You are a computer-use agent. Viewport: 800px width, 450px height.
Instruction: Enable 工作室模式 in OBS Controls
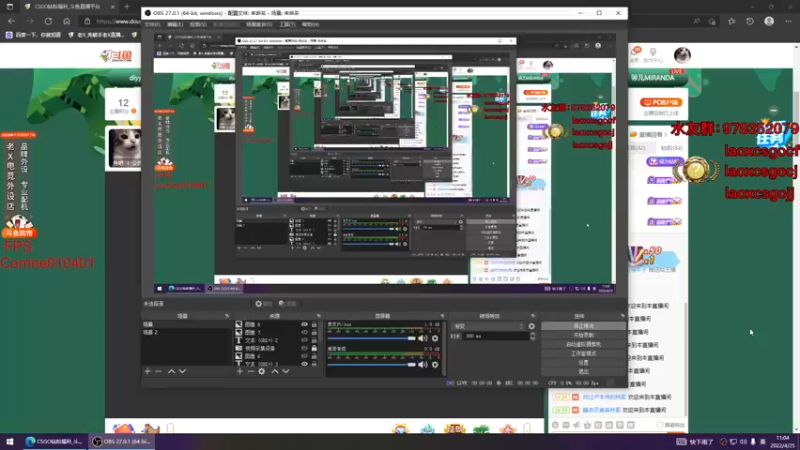(x=583, y=354)
